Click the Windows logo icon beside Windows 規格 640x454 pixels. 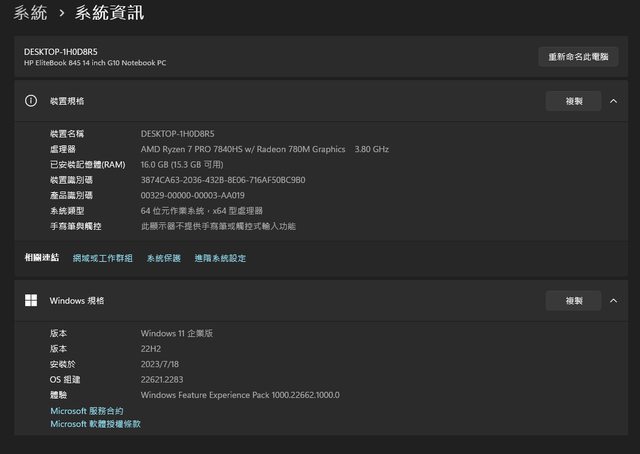tap(31, 300)
